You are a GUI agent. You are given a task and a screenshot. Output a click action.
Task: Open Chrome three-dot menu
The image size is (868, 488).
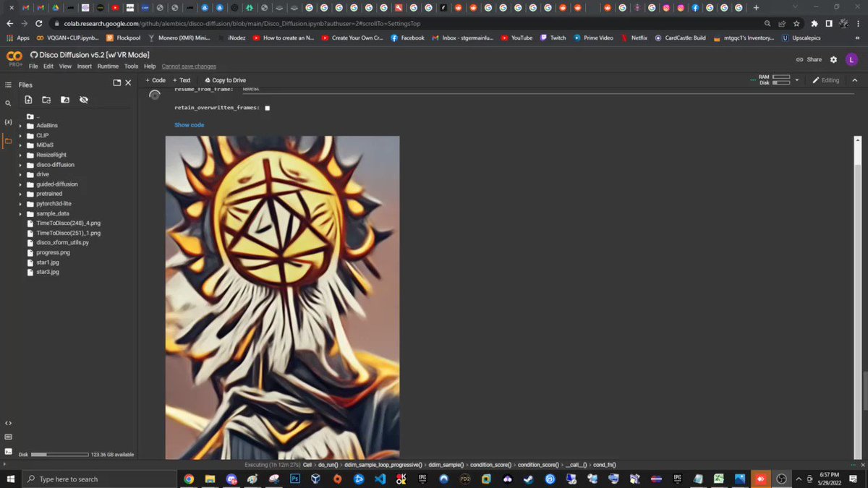point(859,23)
